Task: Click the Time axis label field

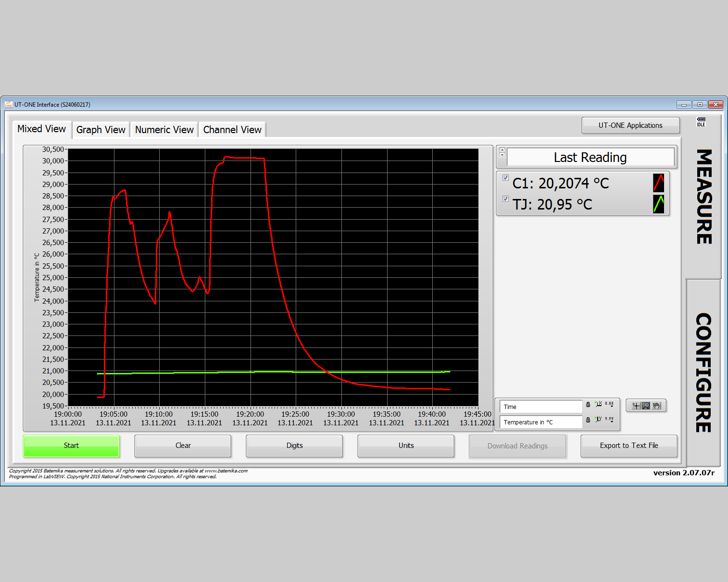Action: click(x=540, y=406)
